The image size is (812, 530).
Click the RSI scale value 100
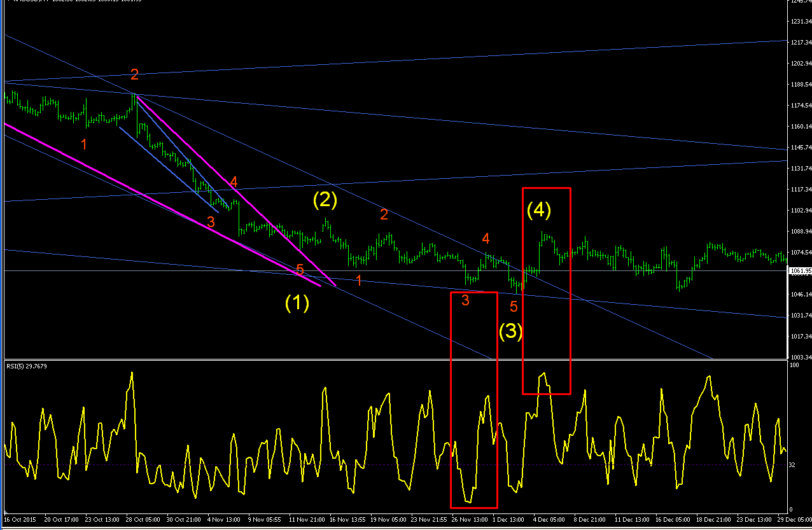pyautogui.click(x=794, y=366)
